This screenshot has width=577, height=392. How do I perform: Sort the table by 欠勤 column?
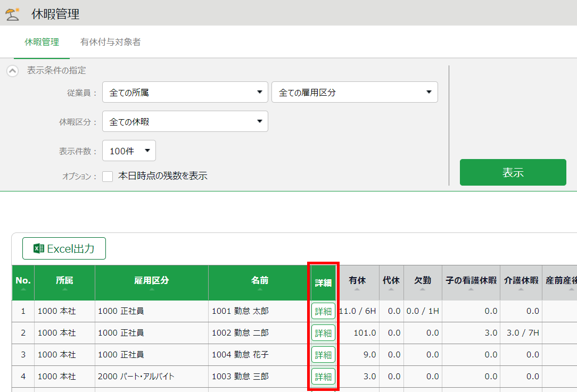click(x=423, y=289)
